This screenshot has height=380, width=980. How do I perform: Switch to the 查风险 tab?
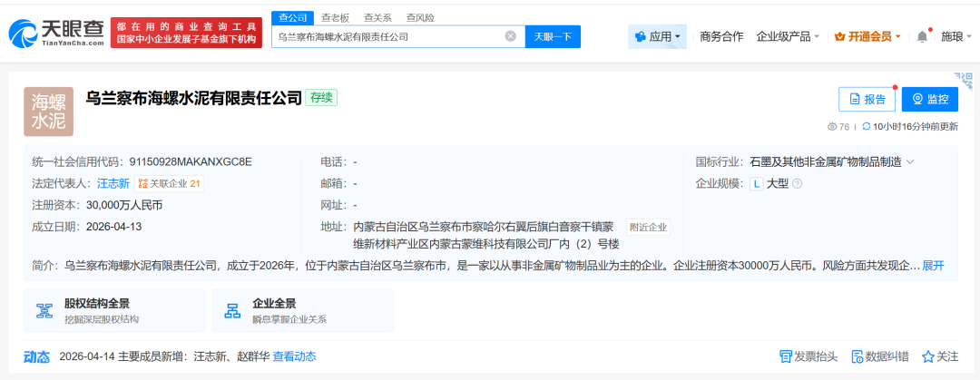[420, 17]
